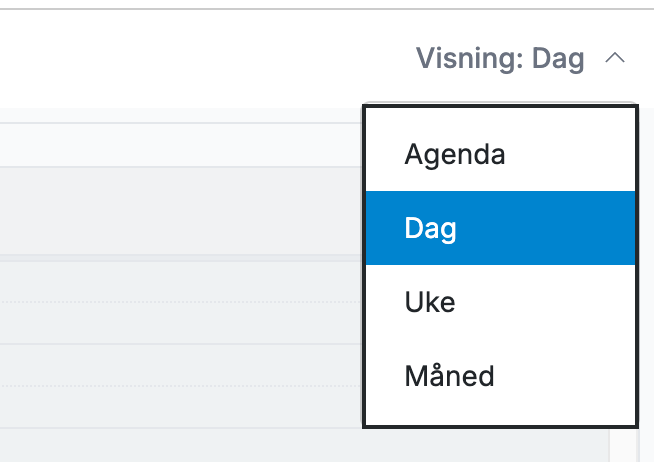This screenshot has width=654, height=462.
Task: Choose the highlighted Dag option
Action: [501, 228]
